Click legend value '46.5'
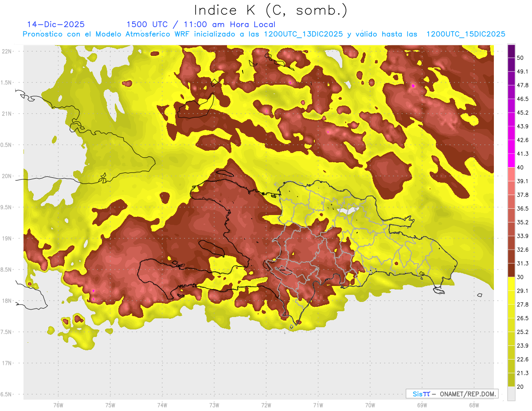 522,99
